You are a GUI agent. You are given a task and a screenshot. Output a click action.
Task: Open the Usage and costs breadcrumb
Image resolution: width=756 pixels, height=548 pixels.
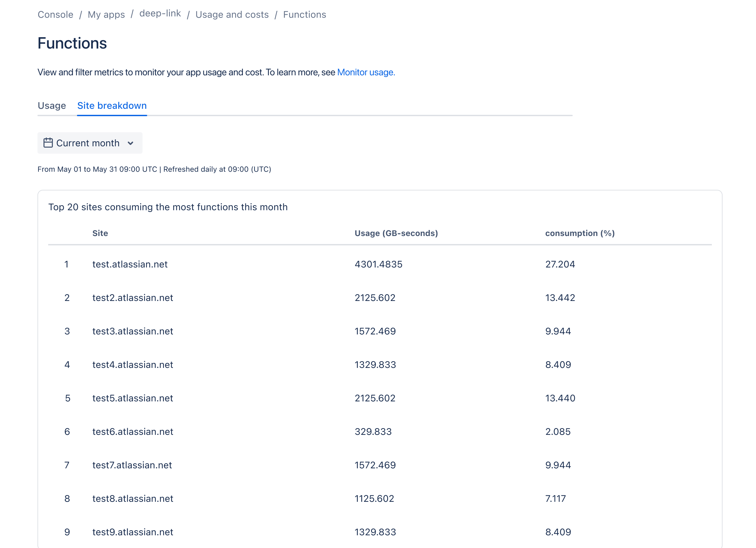coord(232,14)
